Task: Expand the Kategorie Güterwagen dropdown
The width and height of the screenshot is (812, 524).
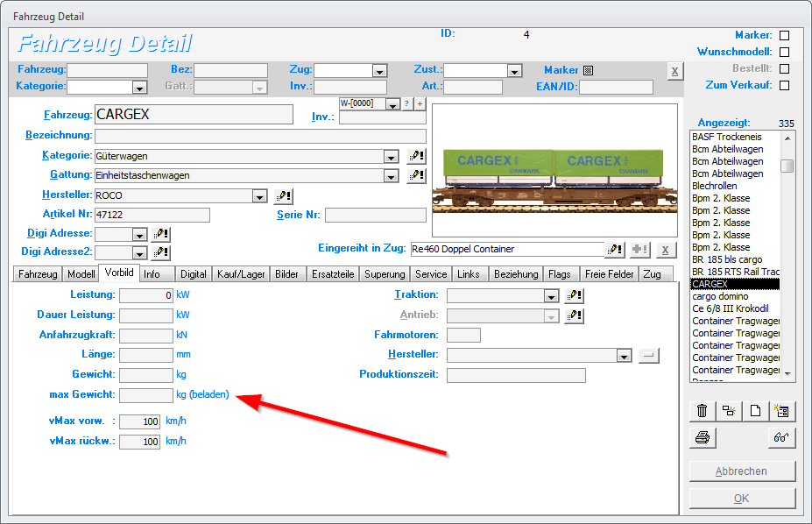Action: (391, 156)
